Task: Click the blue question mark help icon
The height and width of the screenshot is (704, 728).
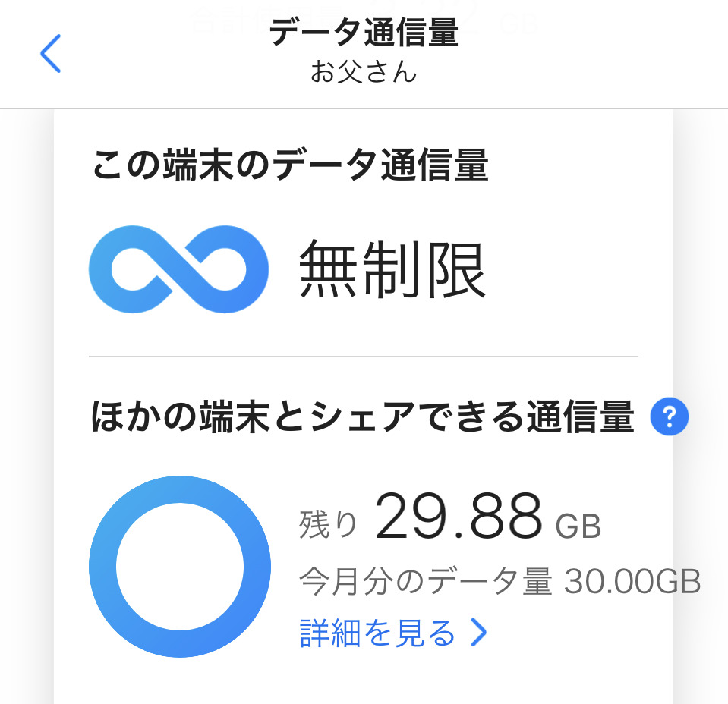Action: coord(669,417)
